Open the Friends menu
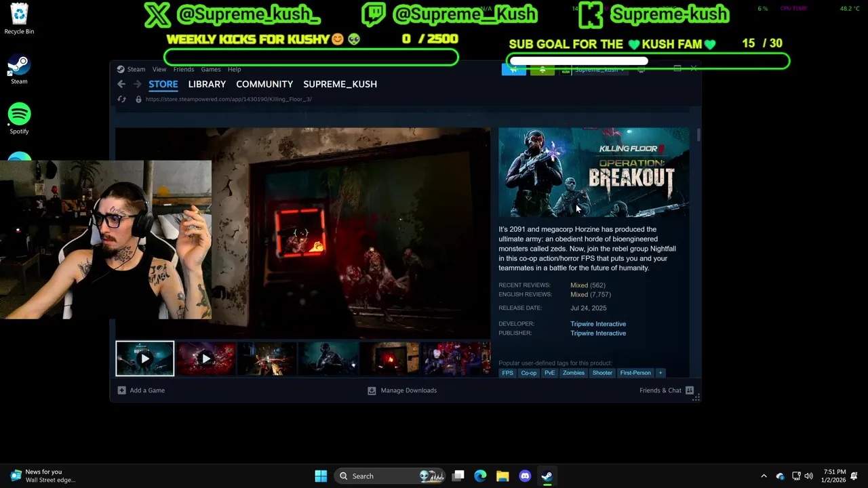 click(184, 69)
